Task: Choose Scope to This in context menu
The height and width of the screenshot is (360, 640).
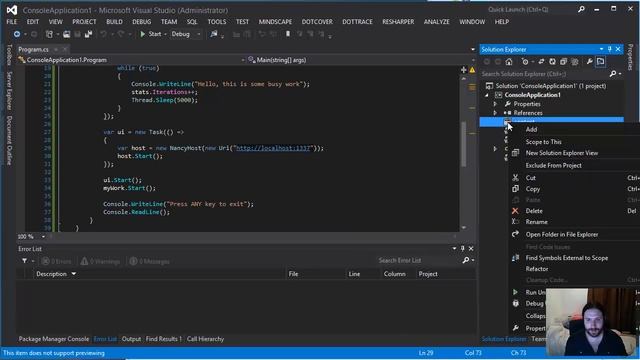Action: click(543, 142)
